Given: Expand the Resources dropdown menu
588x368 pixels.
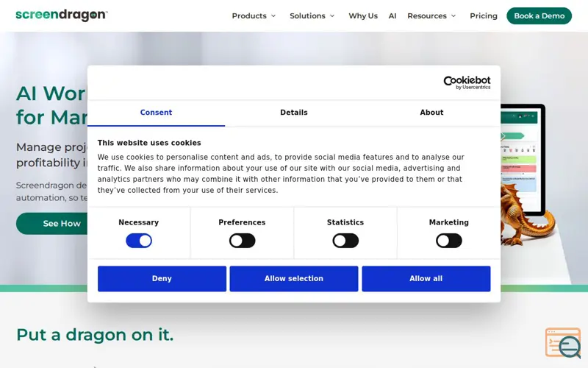Looking at the screenshot, I should point(431,15).
